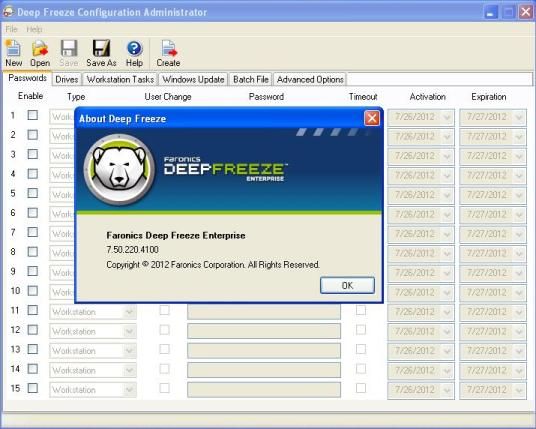Tick the Enable checkbox for row 1
The width and height of the screenshot is (536, 429).
pyautogui.click(x=33, y=115)
